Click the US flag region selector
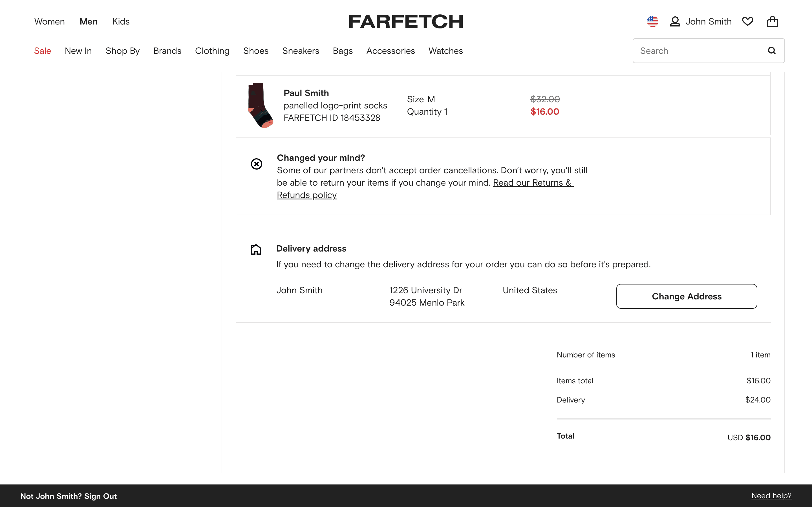This screenshot has height=507, width=812. (653, 21)
